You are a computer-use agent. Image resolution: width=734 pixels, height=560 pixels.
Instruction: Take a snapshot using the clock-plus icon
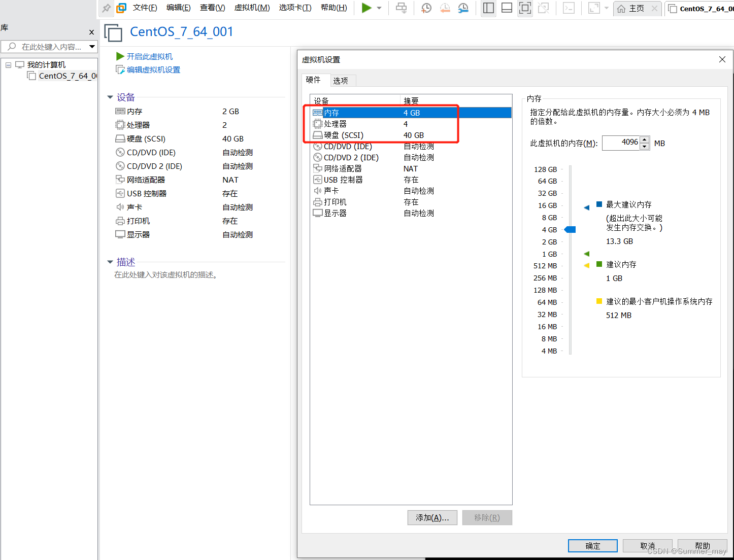click(426, 8)
